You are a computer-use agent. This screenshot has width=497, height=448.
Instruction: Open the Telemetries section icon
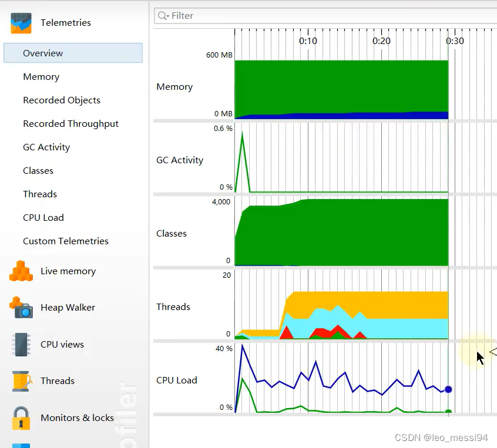[21, 23]
